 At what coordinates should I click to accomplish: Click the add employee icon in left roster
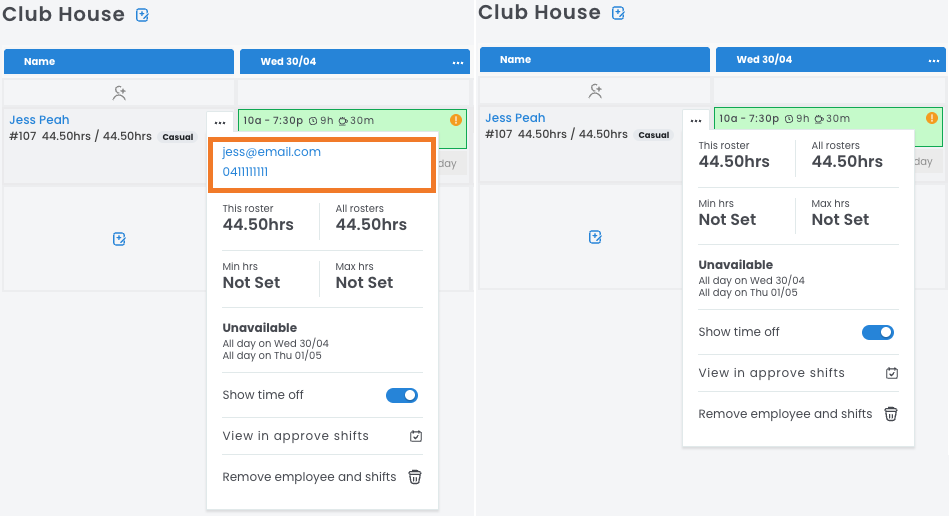pos(119,92)
